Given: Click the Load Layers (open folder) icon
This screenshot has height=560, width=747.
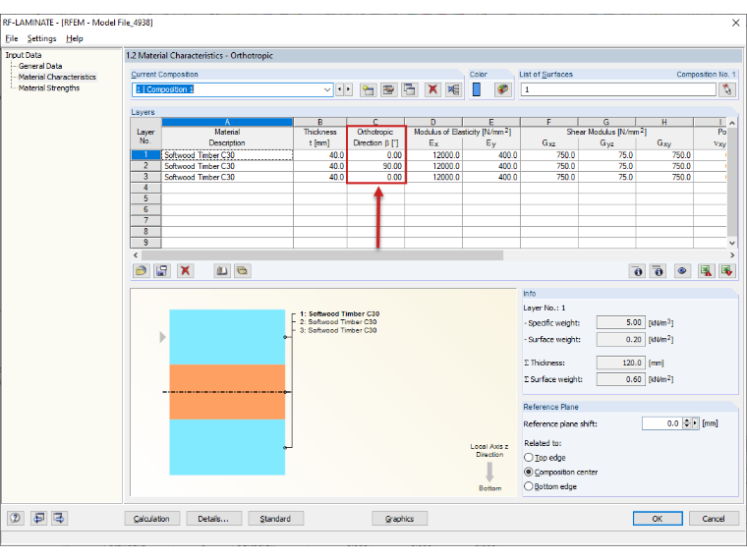Looking at the screenshot, I should tap(141, 271).
